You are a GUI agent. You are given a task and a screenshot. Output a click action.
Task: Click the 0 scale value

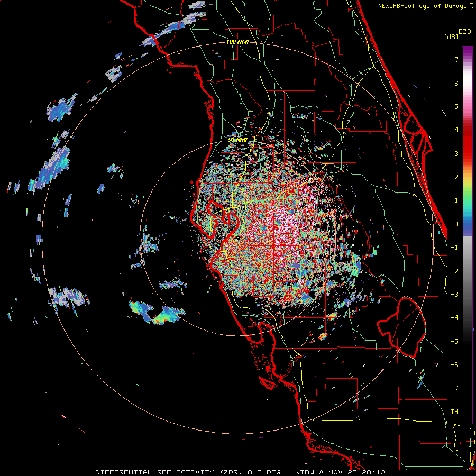pos(456,224)
